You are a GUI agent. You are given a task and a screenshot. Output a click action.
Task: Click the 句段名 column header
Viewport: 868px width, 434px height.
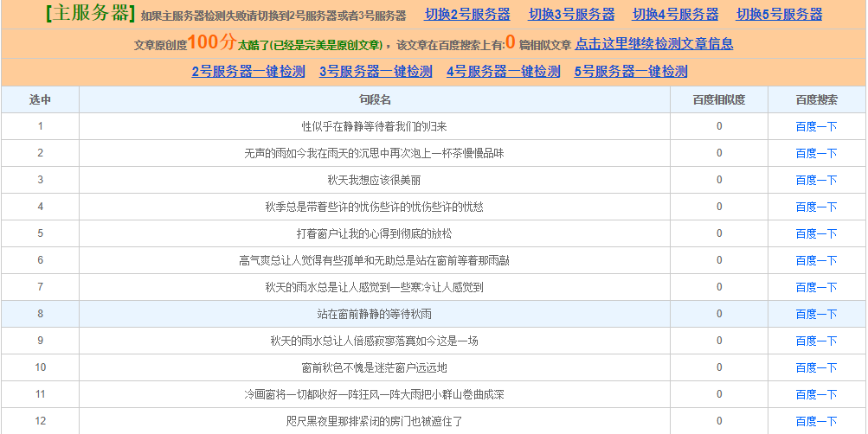pos(375,100)
